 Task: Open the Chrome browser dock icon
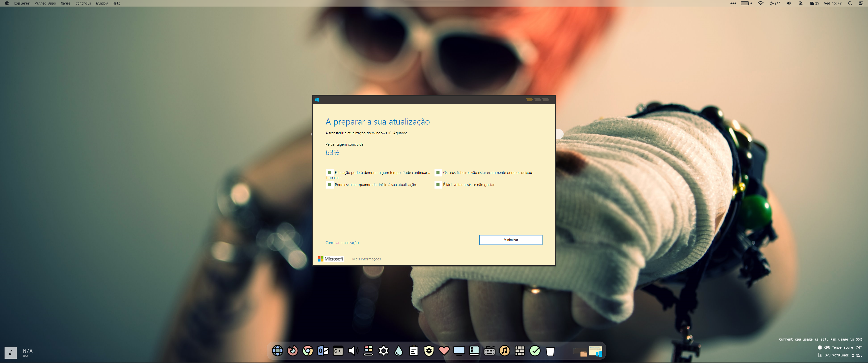coord(307,351)
